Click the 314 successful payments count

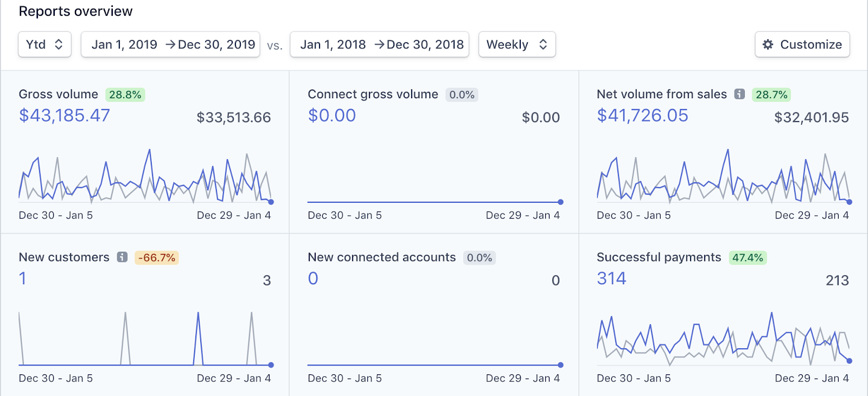pos(611,278)
